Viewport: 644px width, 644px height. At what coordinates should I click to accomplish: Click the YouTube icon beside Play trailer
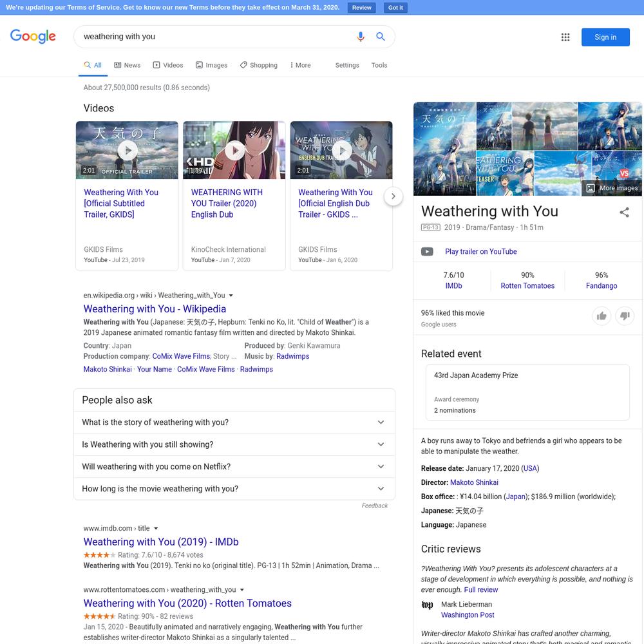(427, 252)
